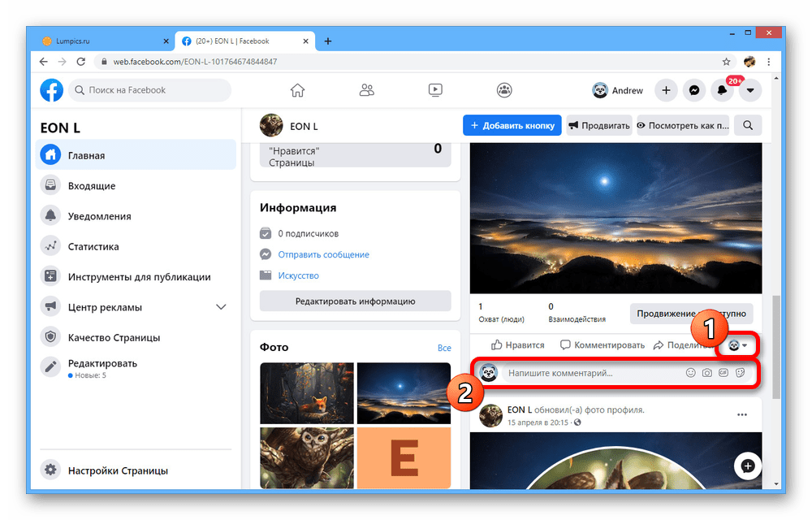Click the Продвижение недоступно button

pyautogui.click(x=691, y=314)
